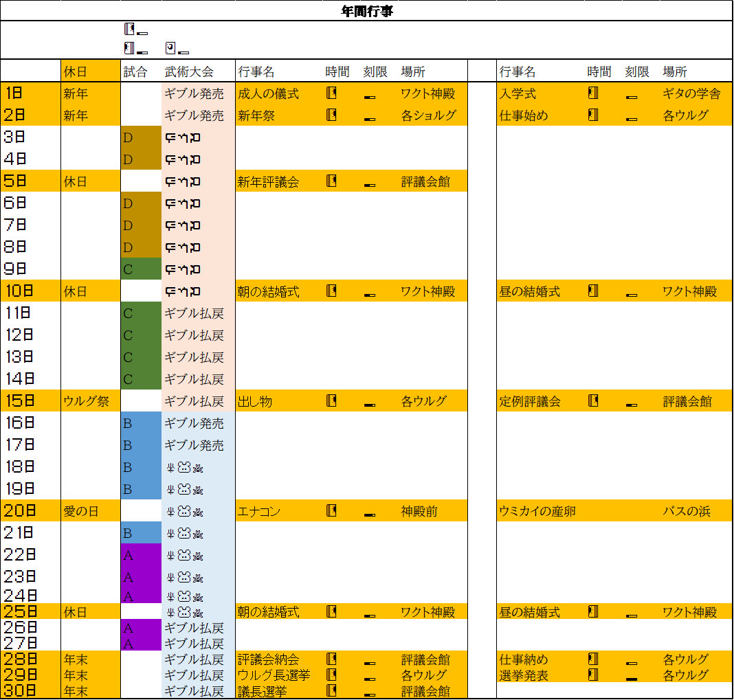This screenshot has width=734, height=700.
Task: Click the time icon for 仕事納め
Action: pyautogui.click(x=593, y=659)
